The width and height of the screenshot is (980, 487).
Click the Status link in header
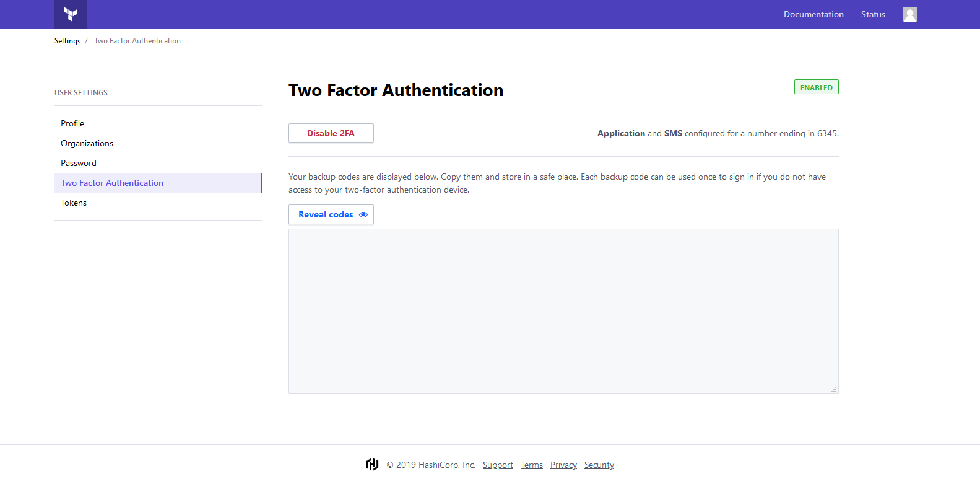pos(873,14)
